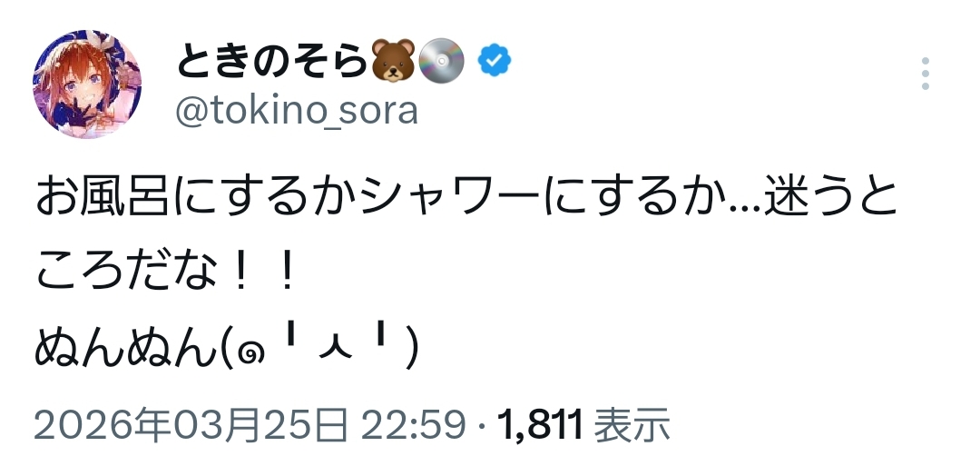Screen dimensions: 980x466
Task: Open the ときのそら profile avatar
Action: pyautogui.click(x=88, y=86)
